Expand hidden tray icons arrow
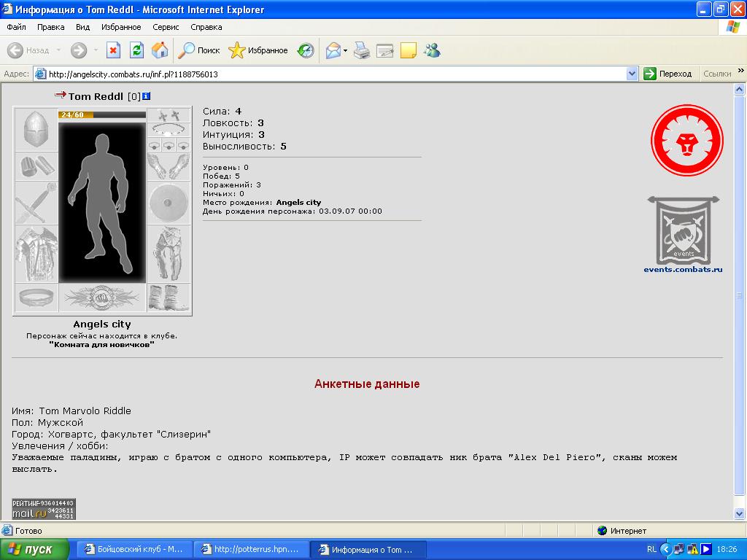 (667, 550)
